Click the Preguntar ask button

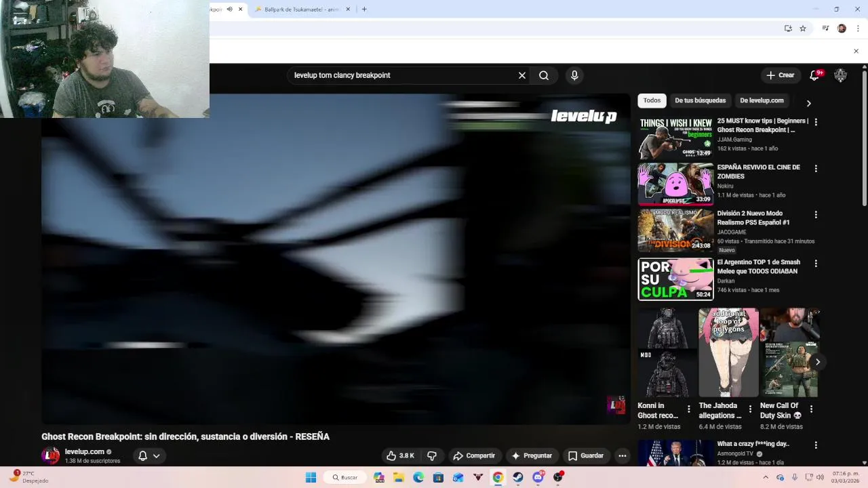point(532,455)
